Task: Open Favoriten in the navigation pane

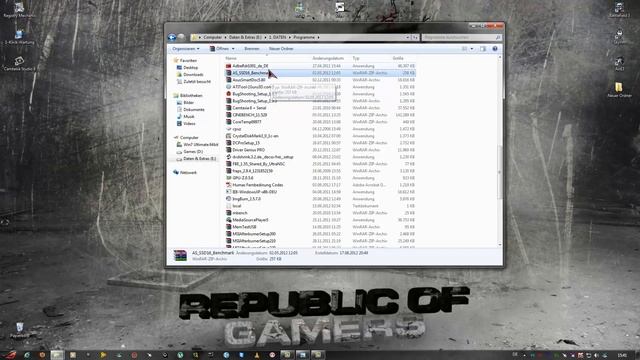Action: pyautogui.click(x=188, y=60)
